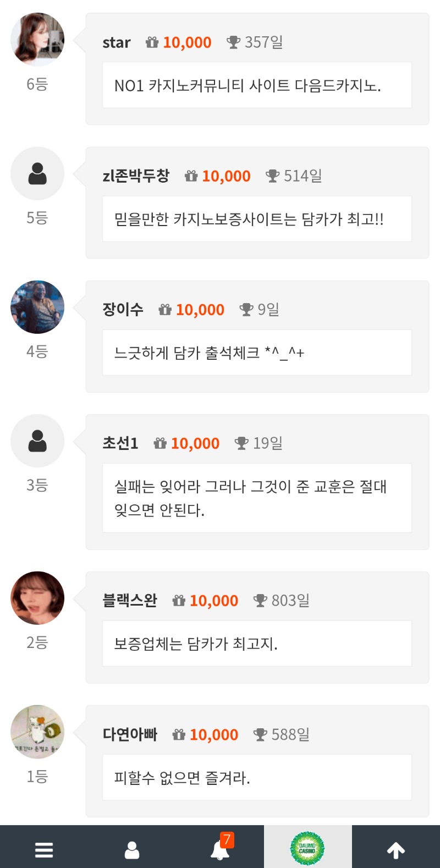Click the trophy icon beside 514일

[272, 176]
